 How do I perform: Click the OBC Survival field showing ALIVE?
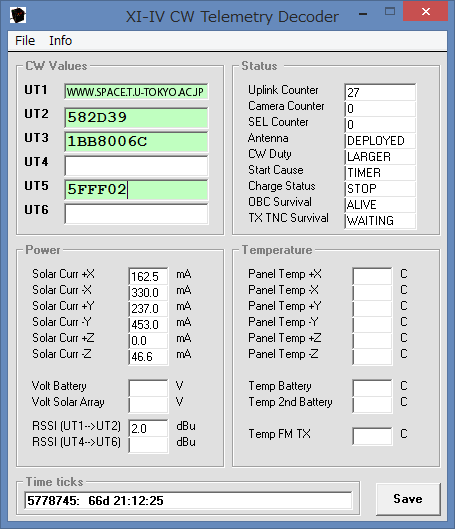tap(380, 204)
